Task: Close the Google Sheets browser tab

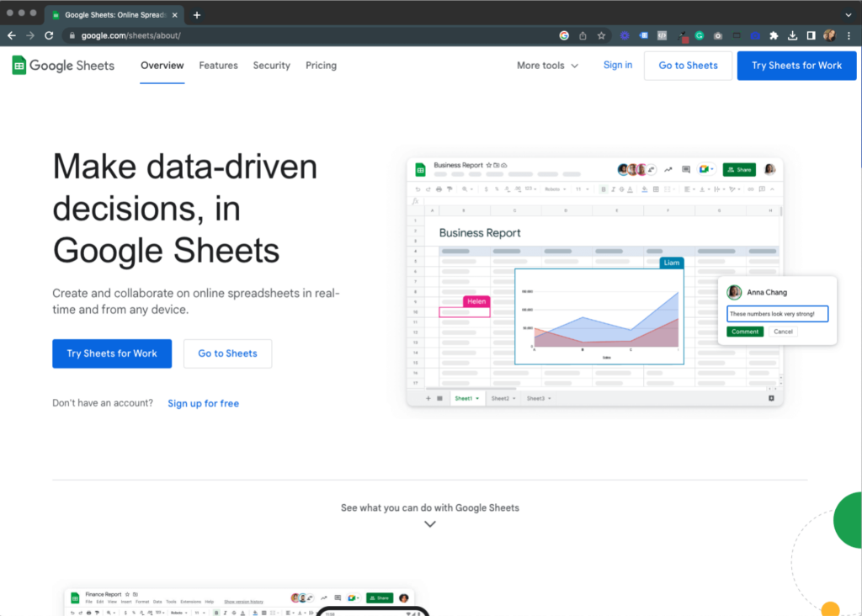Action: (175, 15)
